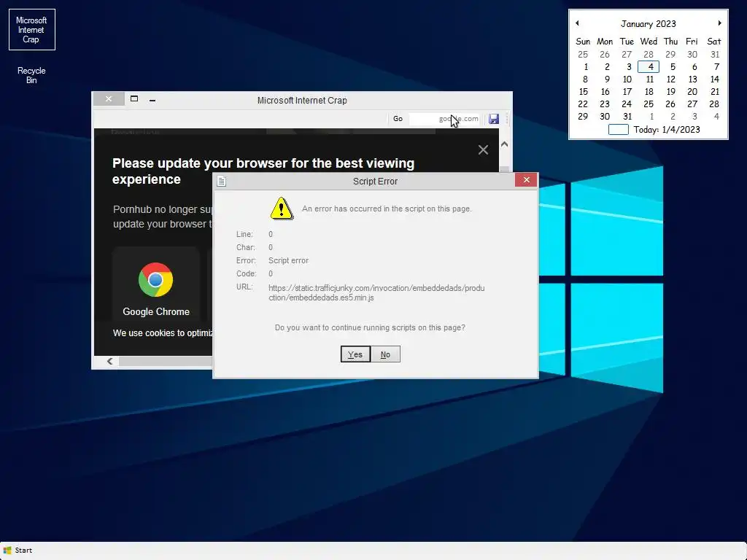
Task: Go to previous month in the calendar
Action: [x=577, y=23]
